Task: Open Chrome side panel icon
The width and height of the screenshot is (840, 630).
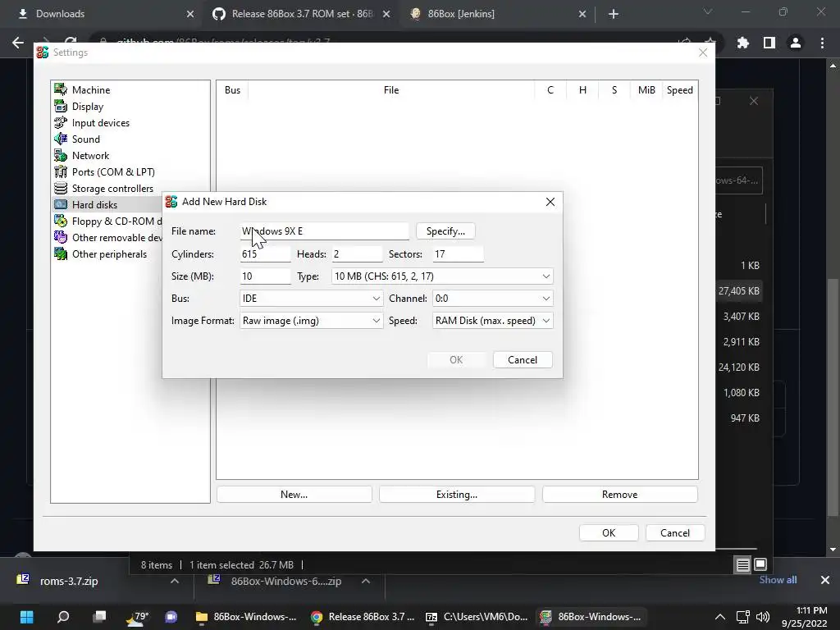Action: (x=769, y=43)
